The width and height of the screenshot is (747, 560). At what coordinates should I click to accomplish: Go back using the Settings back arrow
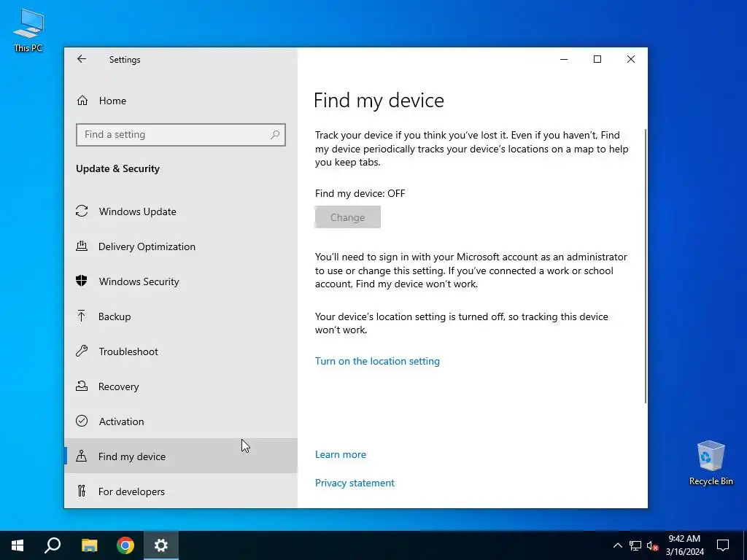pyautogui.click(x=82, y=59)
